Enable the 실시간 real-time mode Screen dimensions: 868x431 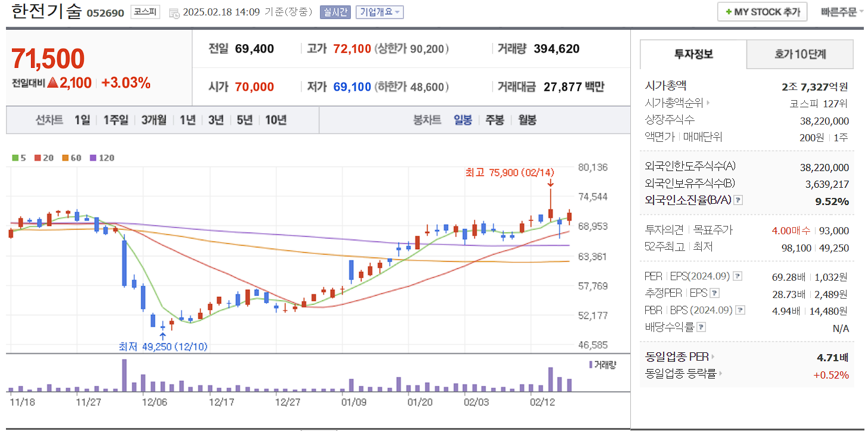[x=338, y=11]
